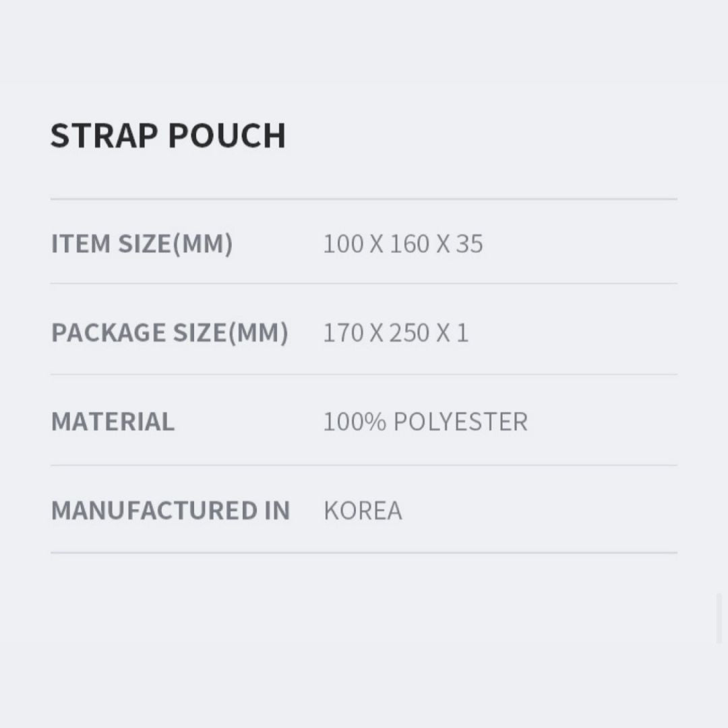
Task: Click the KOREA value
Action: point(363,511)
